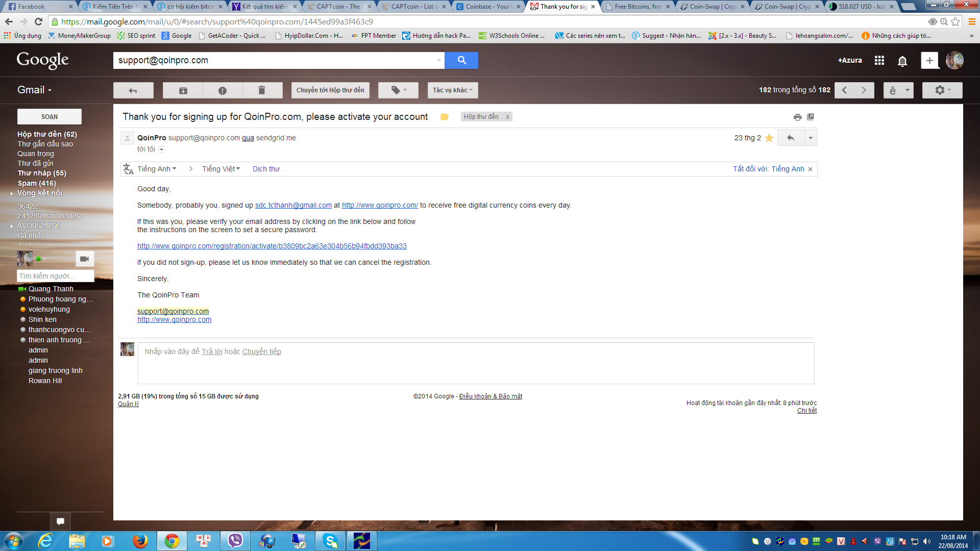Open the labels dropdown on the toolbar
Image resolution: width=980 pixels, height=551 pixels.
[x=398, y=90]
